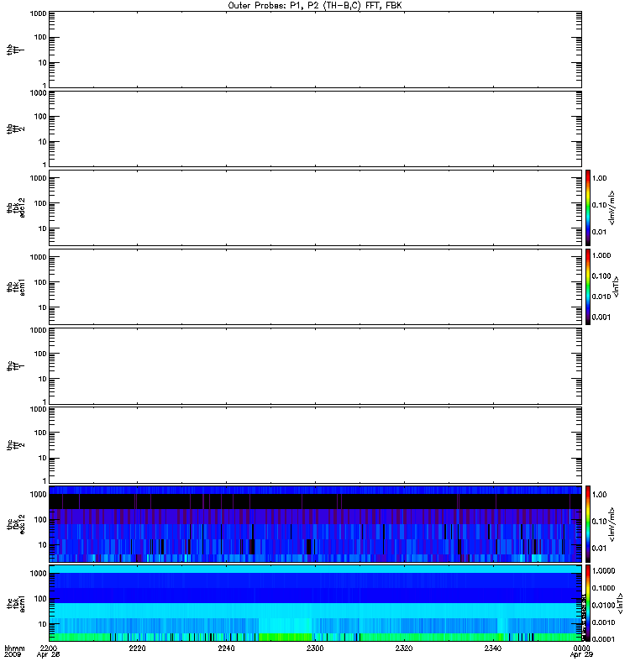The height and width of the screenshot is (672, 630).
Task: Click the plot title "Outer Probes: P1, P2 (TH-B,C) FFT, FBK"
Action: [x=315, y=6]
